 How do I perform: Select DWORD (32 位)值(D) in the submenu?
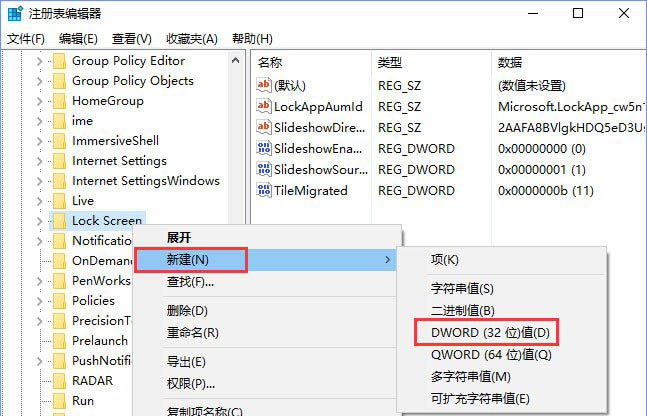502,333
